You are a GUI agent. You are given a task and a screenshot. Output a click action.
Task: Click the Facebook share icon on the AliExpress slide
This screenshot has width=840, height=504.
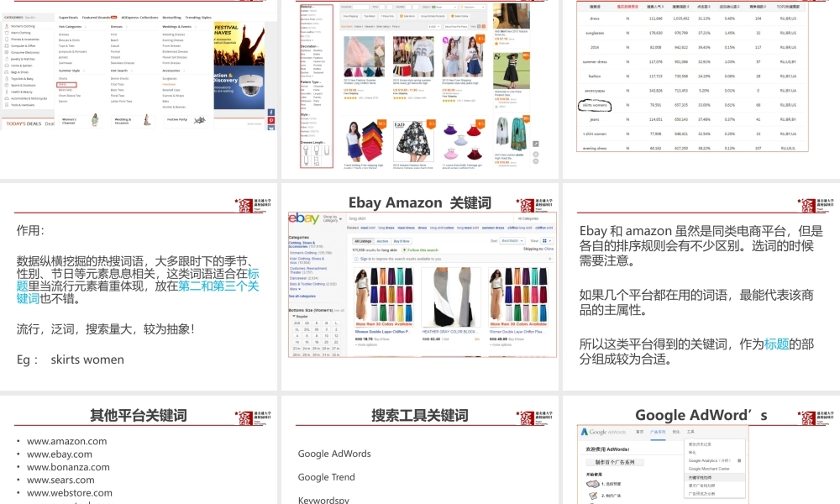271,113
